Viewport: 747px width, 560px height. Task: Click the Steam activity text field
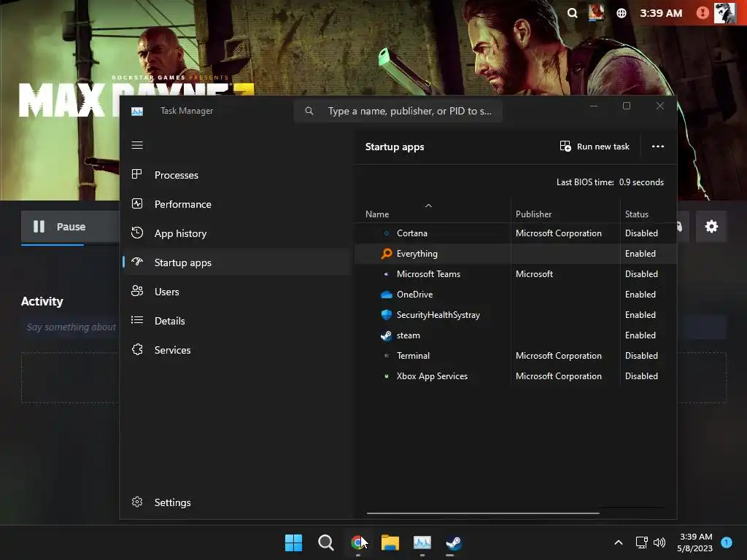click(x=71, y=327)
